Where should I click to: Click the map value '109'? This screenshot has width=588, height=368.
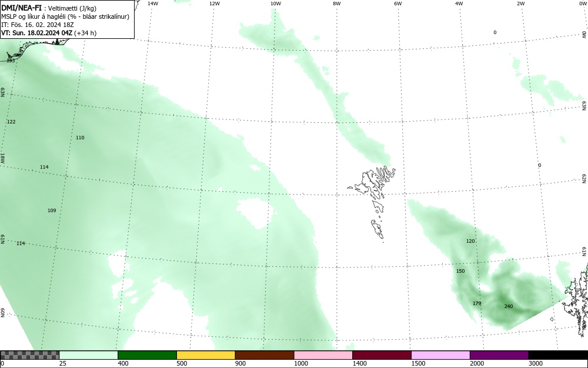(52, 210)
